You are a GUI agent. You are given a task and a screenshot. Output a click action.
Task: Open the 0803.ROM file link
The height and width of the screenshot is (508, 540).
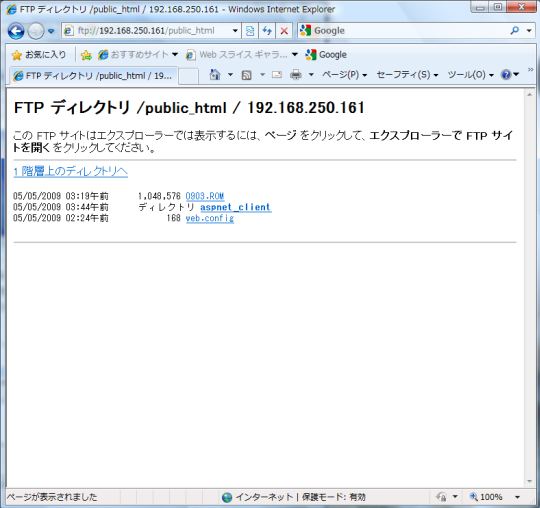click(x=205, y=196)
